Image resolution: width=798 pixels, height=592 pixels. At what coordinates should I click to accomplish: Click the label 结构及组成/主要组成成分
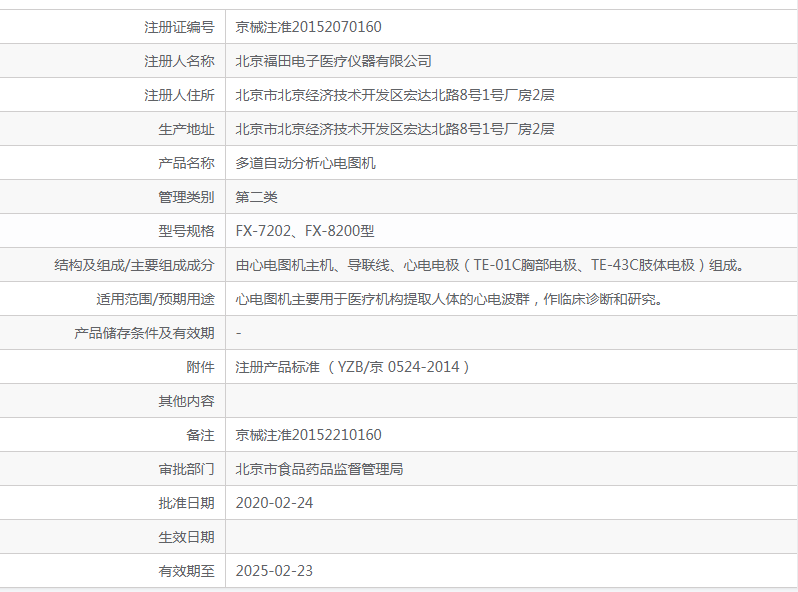134,265
